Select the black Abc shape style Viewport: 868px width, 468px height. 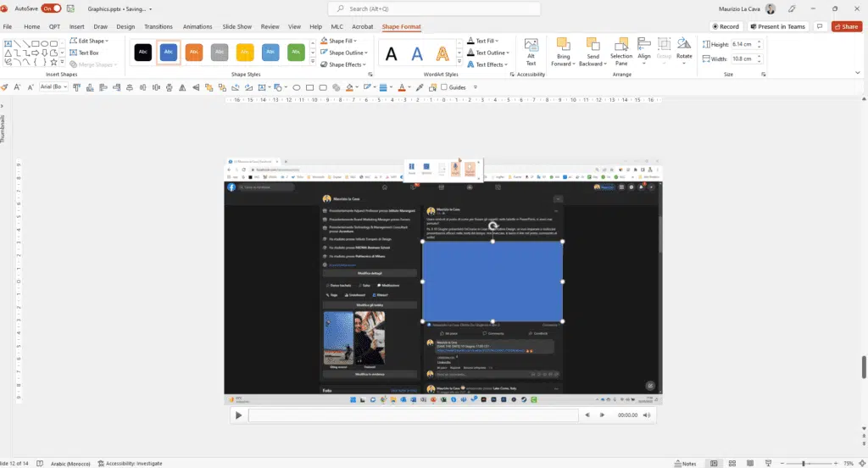pos(143,53)
